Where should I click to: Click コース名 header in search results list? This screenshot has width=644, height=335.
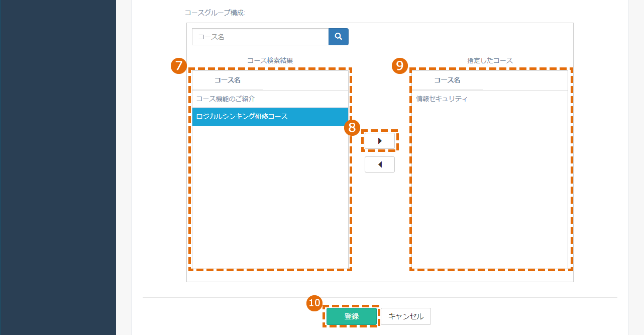click(x=228, y=80)
